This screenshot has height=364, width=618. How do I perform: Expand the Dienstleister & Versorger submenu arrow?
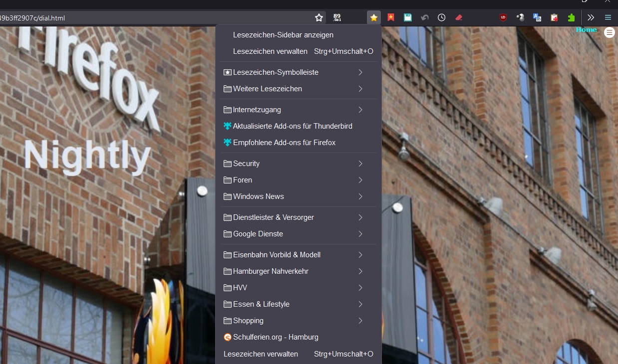pos(360,217)
